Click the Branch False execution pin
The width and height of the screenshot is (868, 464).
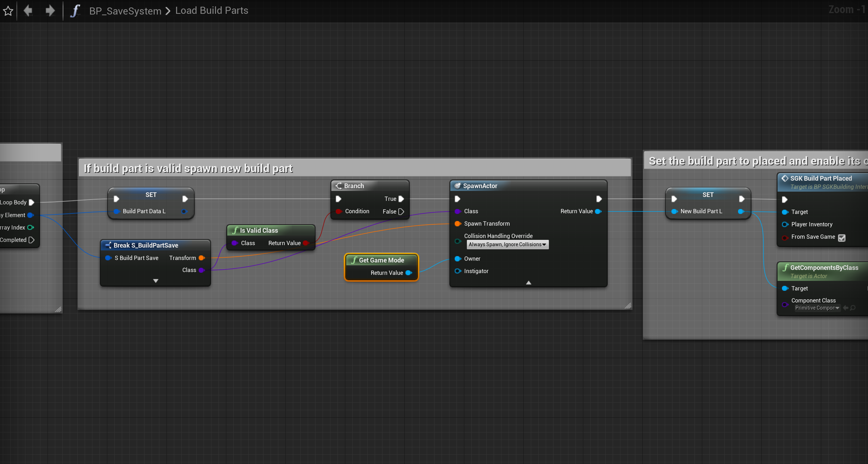point(401,211)
